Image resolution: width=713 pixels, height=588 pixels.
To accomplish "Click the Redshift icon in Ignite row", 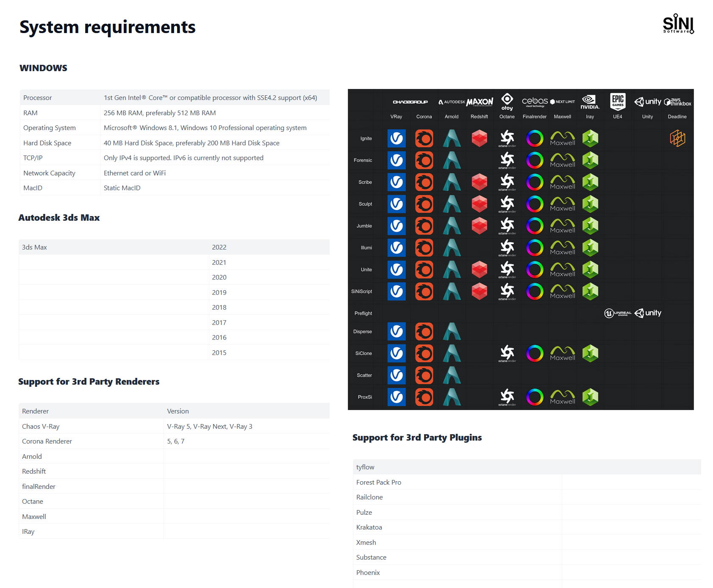I will (x=480, y=139).
